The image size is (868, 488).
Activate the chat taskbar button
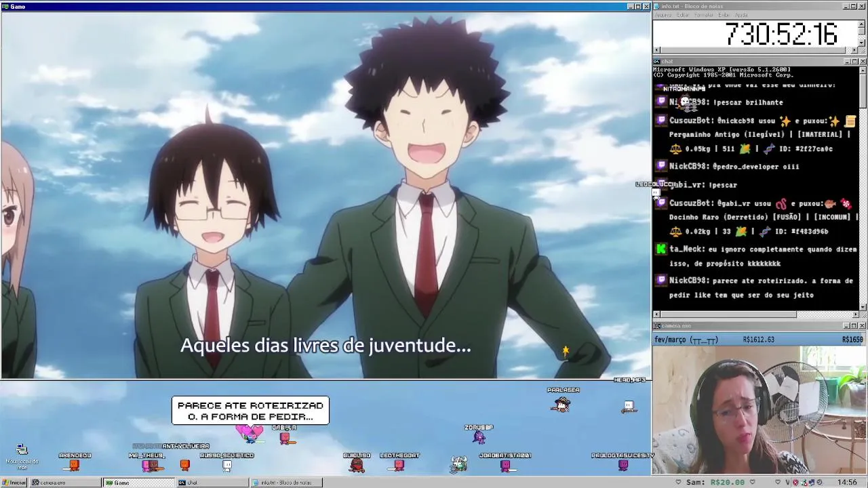(213, 483)
